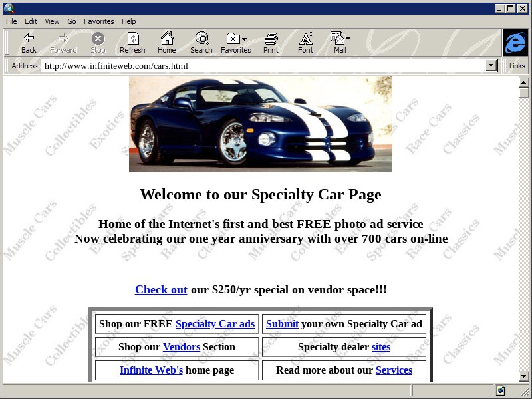This screenshot has width=532, height=399.
Task: Click the Back arrow toolbar icon
Action: (x=29, y=39)
